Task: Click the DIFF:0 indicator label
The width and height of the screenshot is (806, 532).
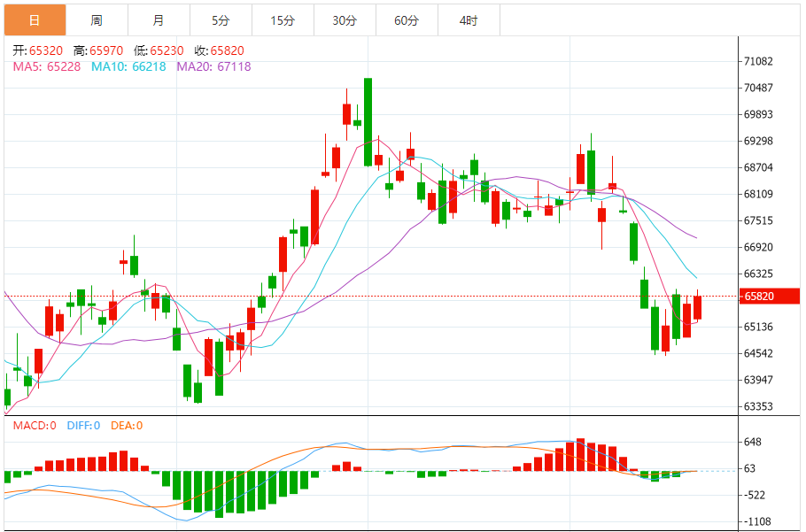Action: [84, 425]
